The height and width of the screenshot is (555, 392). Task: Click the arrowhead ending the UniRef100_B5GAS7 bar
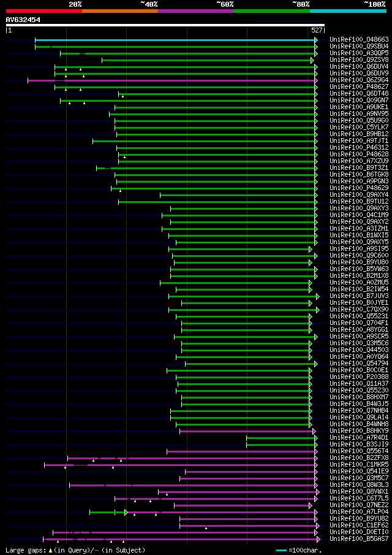(x=318, y=539)
